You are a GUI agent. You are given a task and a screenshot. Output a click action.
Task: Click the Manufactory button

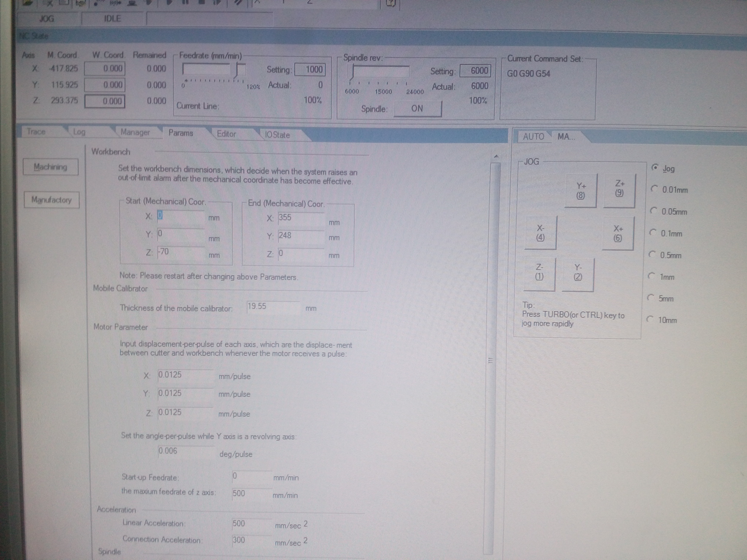pyautogui.click(x=51, y=200)
